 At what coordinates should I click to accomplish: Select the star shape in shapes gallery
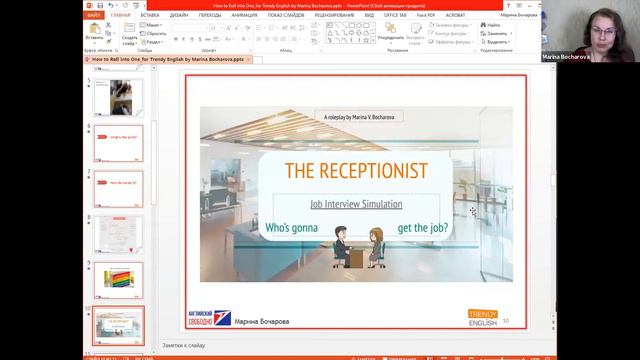pos(366,40)
